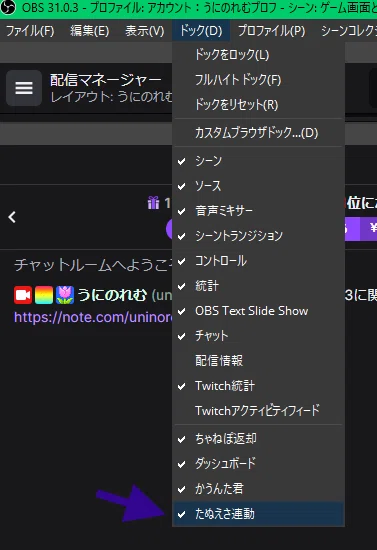Toggle the ソース dock checkbox

tap(258, 186)
